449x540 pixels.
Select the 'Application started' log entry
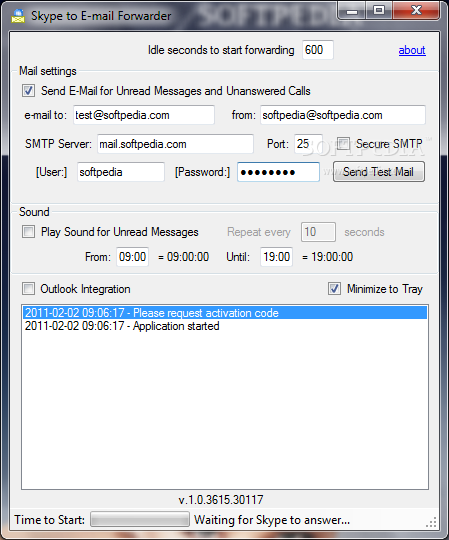(225, 326)
